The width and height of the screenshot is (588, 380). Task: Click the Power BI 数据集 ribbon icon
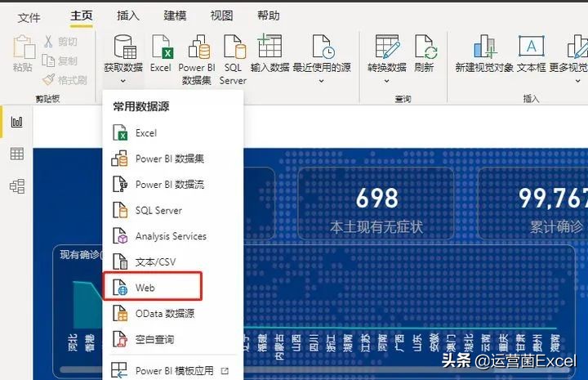pos(198,47)
